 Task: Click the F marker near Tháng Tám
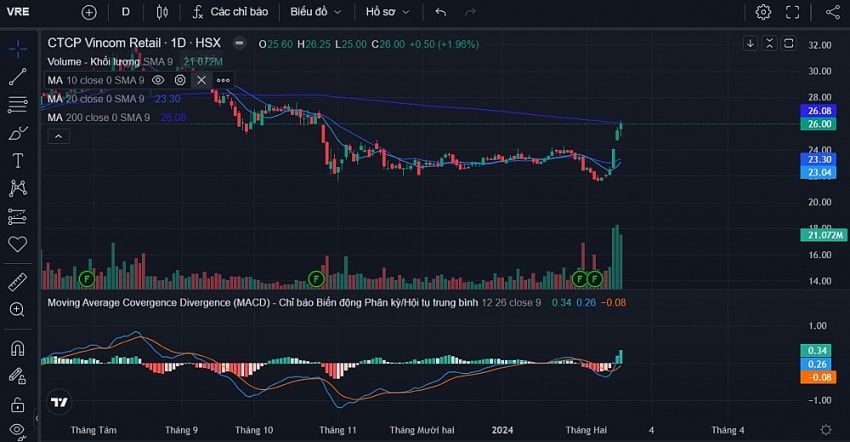(87, 279)
